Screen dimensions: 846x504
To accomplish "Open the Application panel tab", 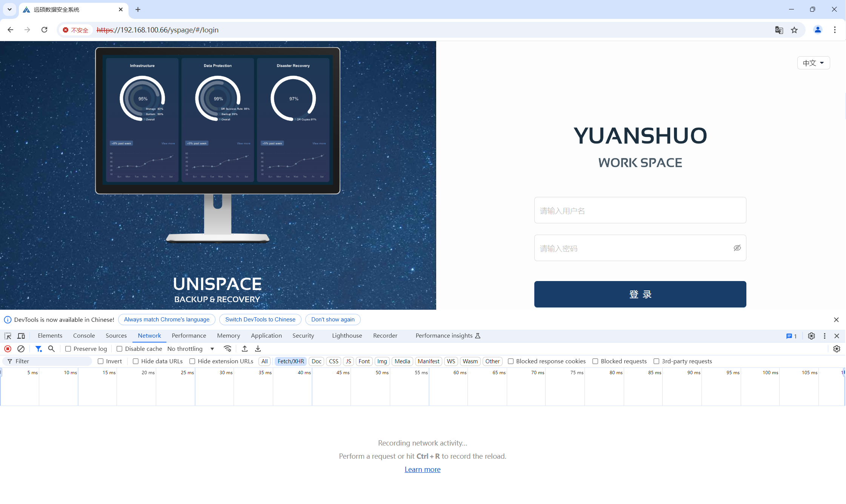I will (x=266, y=336).
